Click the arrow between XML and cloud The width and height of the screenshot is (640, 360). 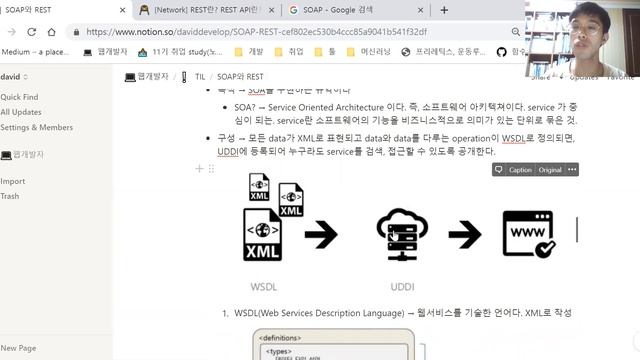coord(321,235)
